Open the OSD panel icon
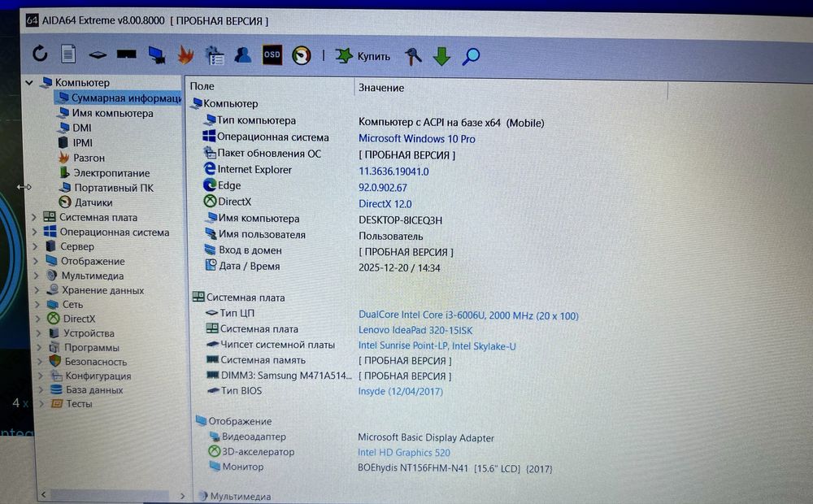The image size is (813, 504). click(272, 55)
